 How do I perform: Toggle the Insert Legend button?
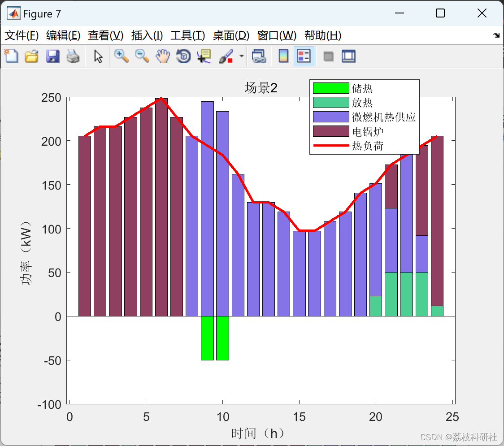coord(304,56)
